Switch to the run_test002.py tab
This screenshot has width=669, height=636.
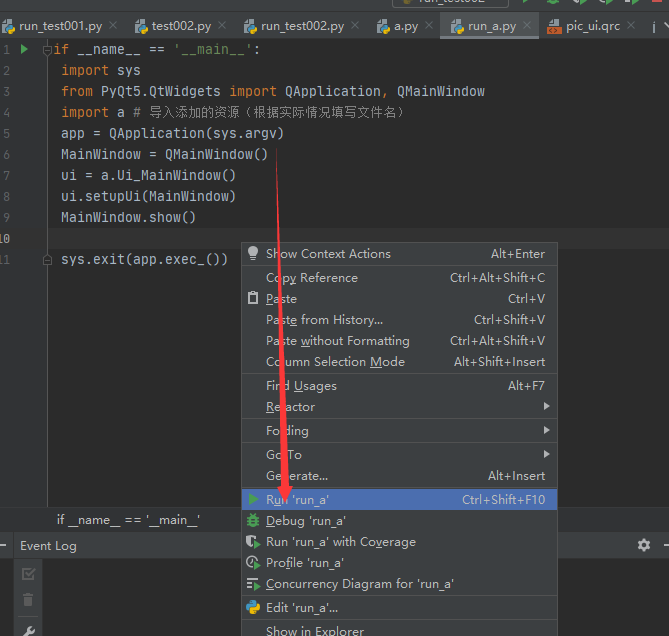(x=303, y=26)
